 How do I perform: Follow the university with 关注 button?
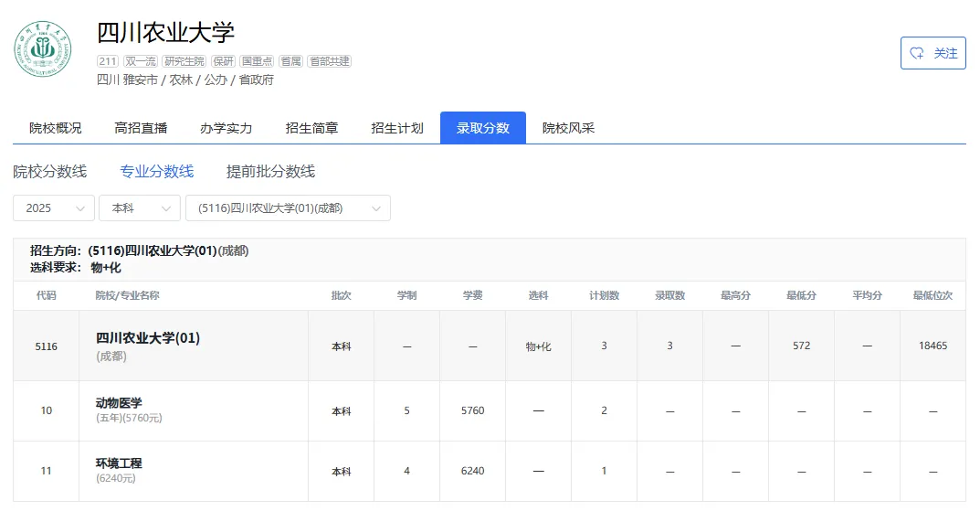[x=933, y=53]
